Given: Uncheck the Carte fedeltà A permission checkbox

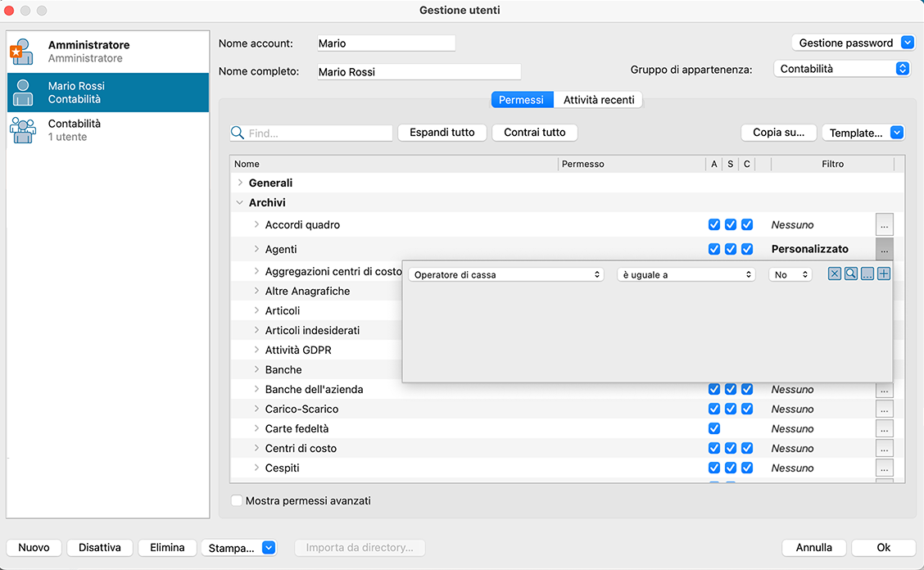Looking at the screenshot, I should (x=714, y=429).
